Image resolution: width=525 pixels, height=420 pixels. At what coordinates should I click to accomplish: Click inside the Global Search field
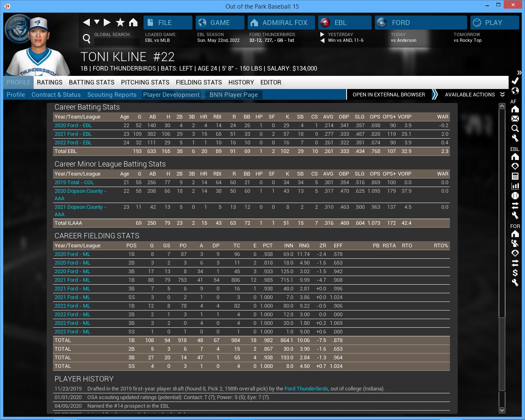[116, 41]
